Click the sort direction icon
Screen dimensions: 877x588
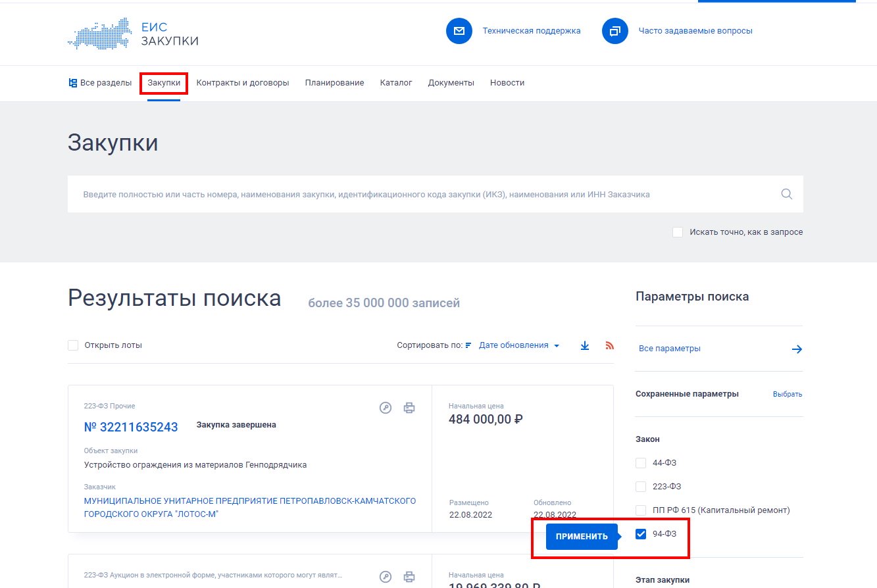tap(468, 345)
